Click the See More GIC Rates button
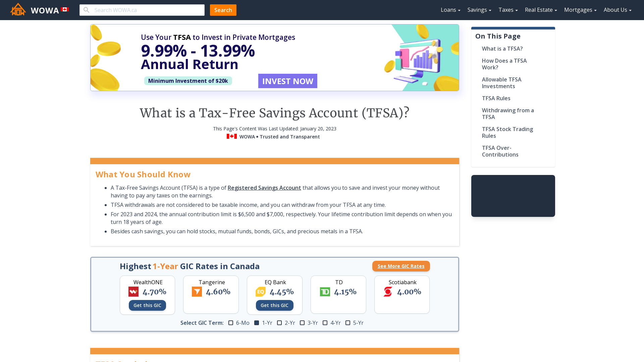This screenshot has height=362, width=644. point(401,266)
